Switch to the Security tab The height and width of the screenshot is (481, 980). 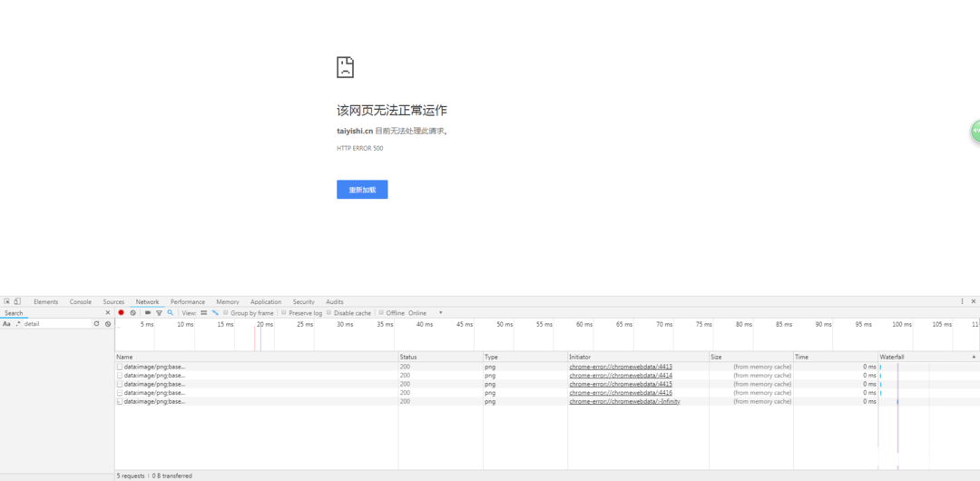click(304, 301)
